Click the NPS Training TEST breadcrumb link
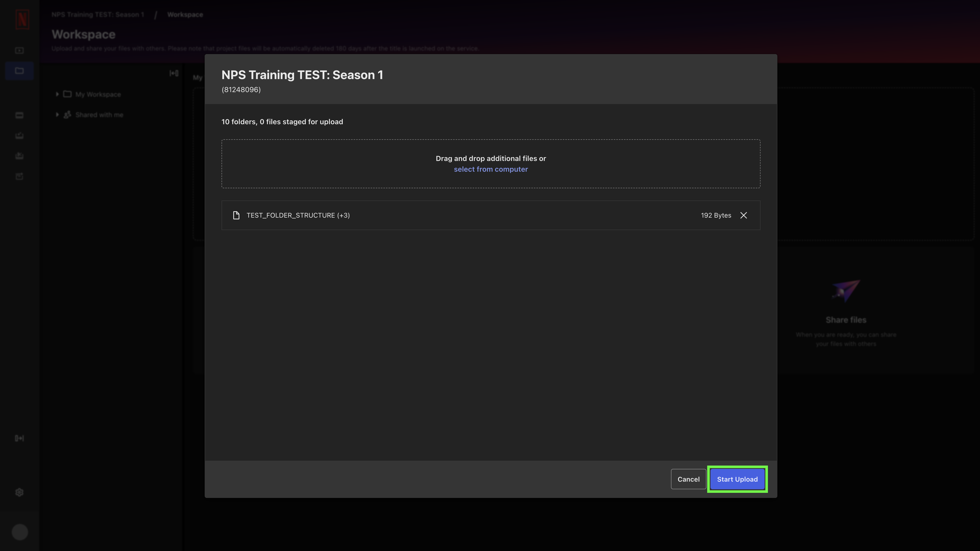980x551 pixels. tap(97, 14)
